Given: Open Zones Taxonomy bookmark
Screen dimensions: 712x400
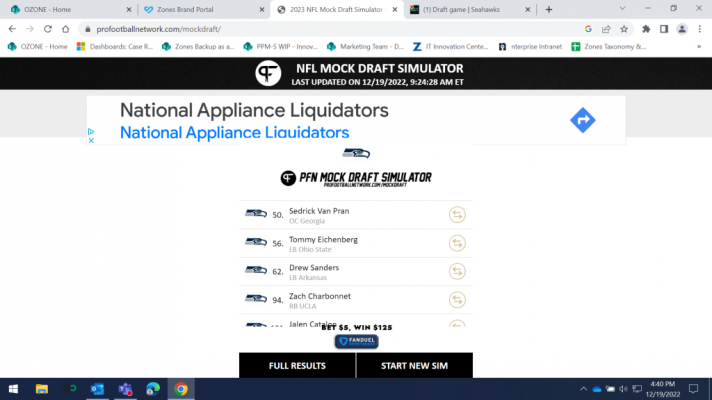Looking at the screenshot, I should [609, 46].
